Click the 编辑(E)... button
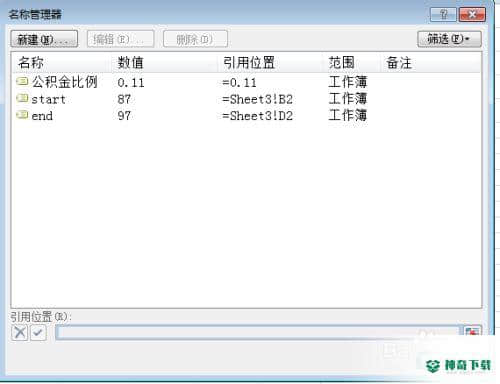 (x=120, y=39)
